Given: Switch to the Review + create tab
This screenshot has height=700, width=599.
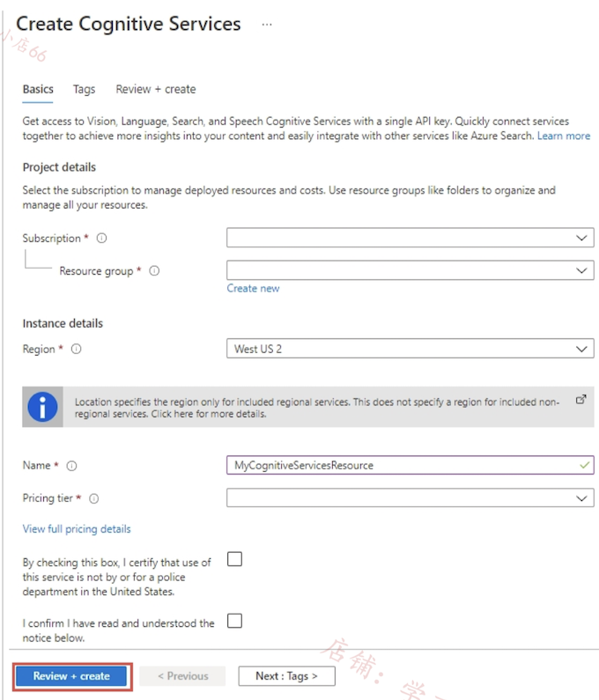Looking at the screenshot, I should click(x=155, y=89).
